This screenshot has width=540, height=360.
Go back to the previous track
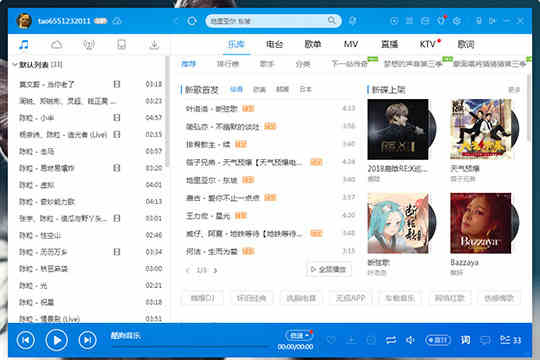pyautogui.click(x=26, y=340)
